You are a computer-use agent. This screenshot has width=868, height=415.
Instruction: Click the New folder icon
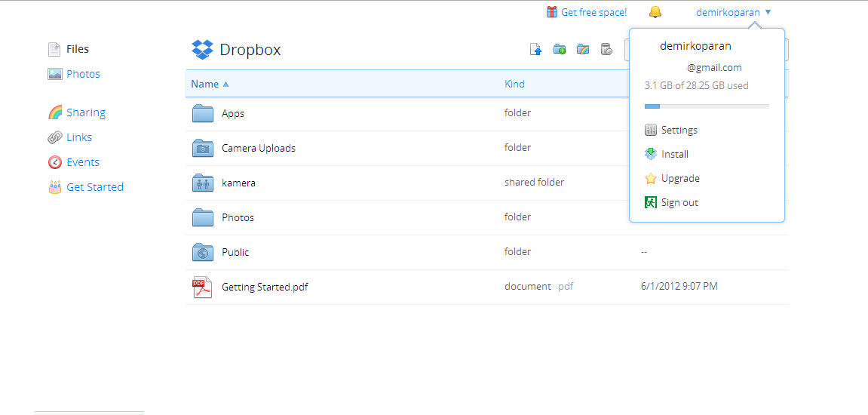coord(560,50)
